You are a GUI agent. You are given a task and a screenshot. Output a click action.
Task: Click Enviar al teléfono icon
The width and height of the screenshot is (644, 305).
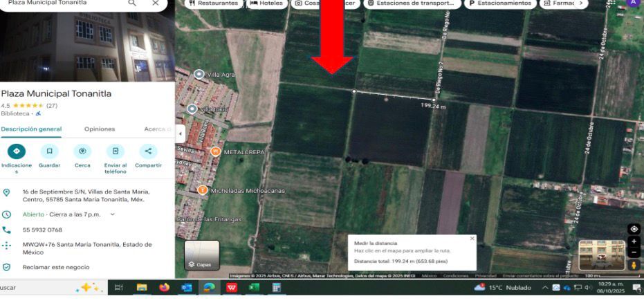(116, 151)
